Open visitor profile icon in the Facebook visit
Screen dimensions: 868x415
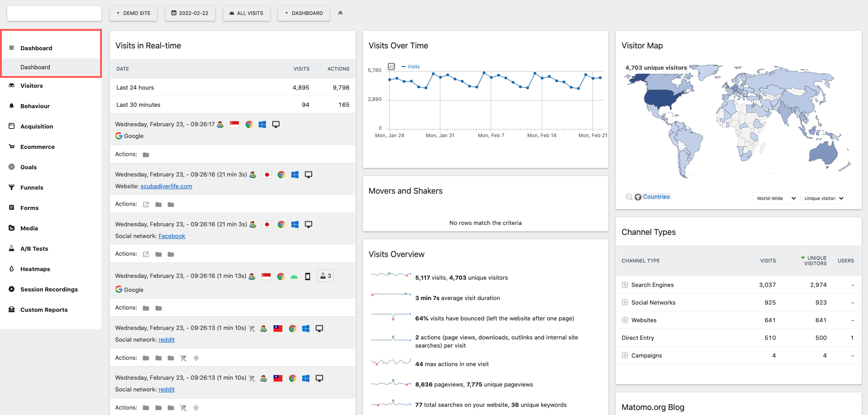[x=253, y=224]
